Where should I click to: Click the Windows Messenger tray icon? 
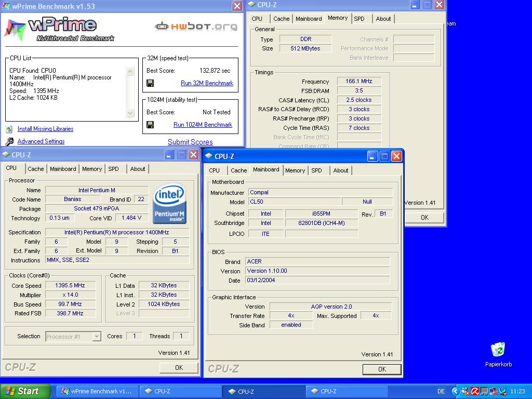tap(465, 391)
